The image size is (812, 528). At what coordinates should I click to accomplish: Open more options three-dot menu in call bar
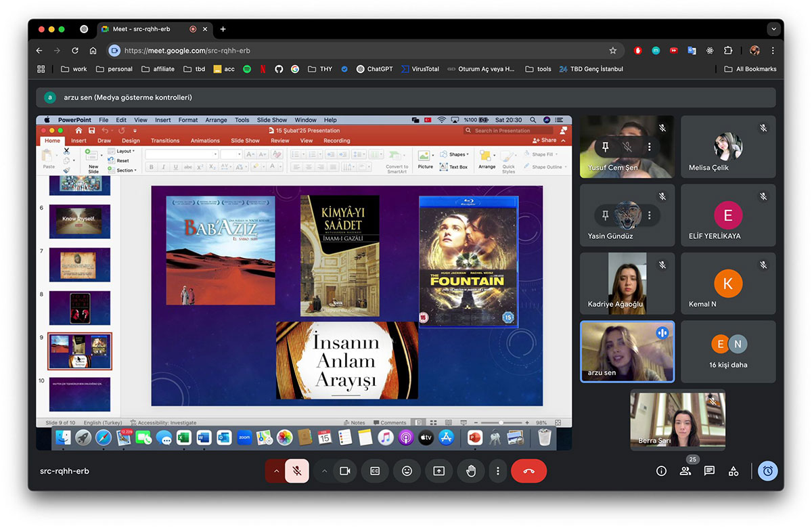point(498,471)
